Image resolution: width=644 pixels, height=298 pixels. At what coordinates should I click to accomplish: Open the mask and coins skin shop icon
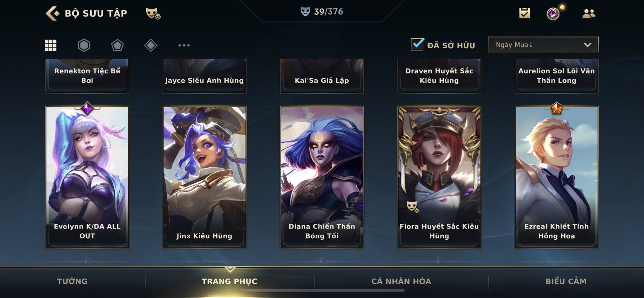click(x=153, y=14)
